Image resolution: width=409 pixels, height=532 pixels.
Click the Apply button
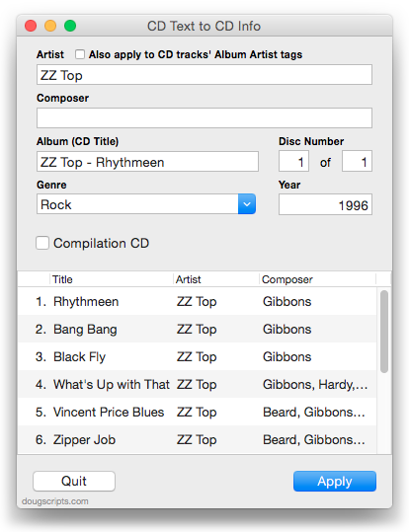click(335, 481)
